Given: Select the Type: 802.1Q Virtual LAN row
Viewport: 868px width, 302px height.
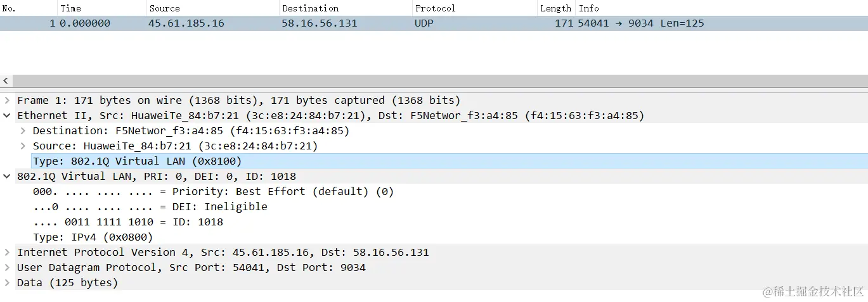Looking at the screenshot, I should tap(137, 161).
